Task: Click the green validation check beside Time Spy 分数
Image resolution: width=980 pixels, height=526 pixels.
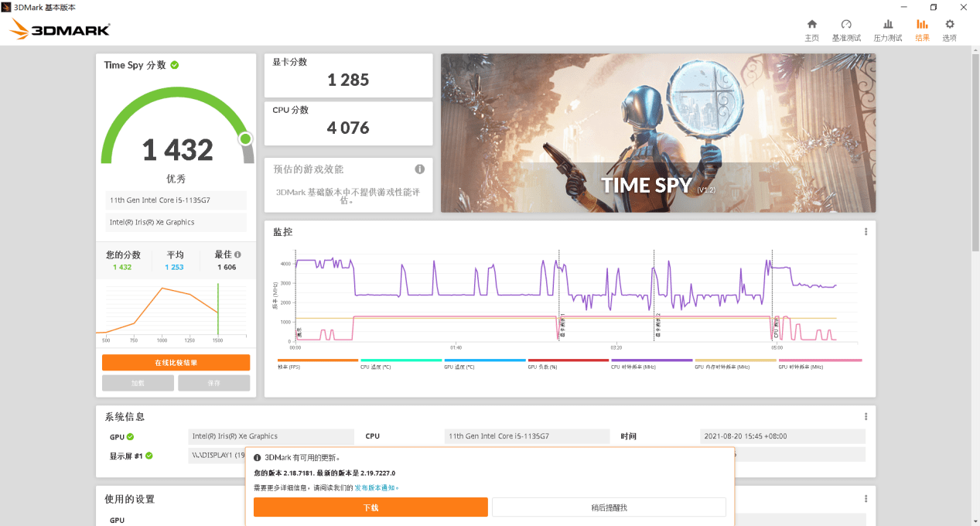Action: tap(175, 65)
